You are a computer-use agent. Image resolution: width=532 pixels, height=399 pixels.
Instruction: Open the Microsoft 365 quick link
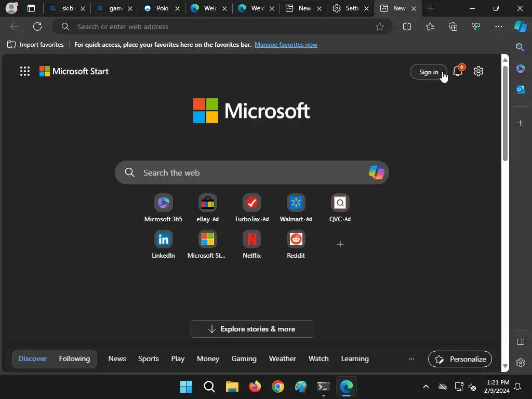tap(163, 208)
